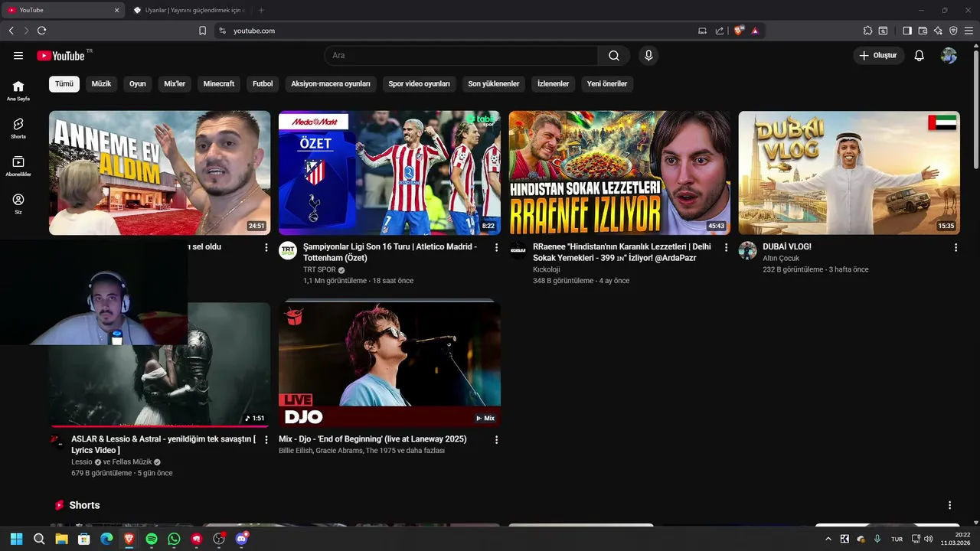Viewport: 980px width, 551px height.
Task: Open more options for Atletico Madrid video
Action: (x=496, y=247)
